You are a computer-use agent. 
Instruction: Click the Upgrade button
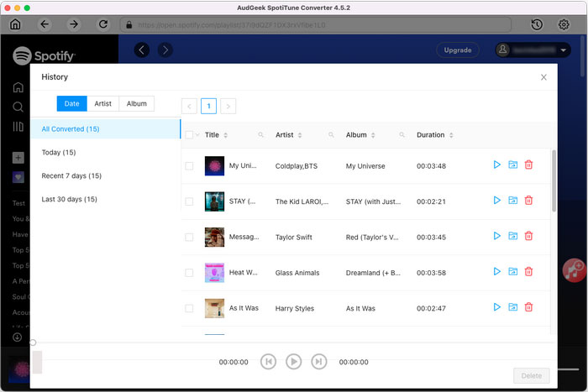[458, 50]
